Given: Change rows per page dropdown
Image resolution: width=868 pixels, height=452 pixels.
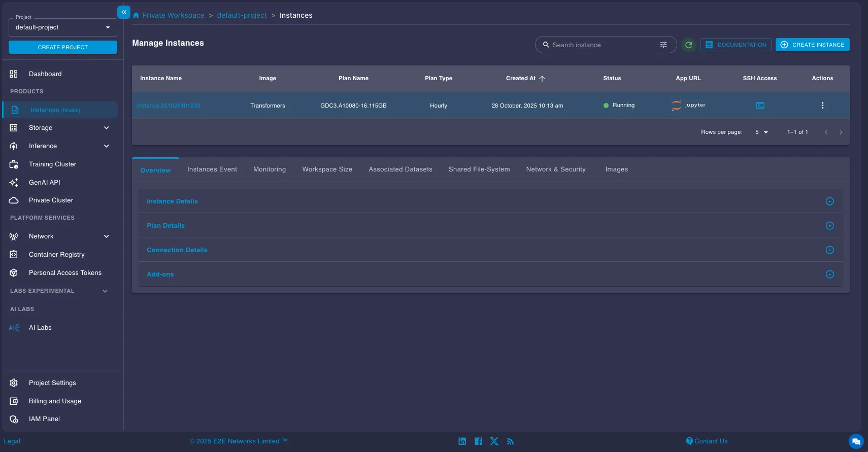Looking at the screenshot, I should [x=761, y=132].
